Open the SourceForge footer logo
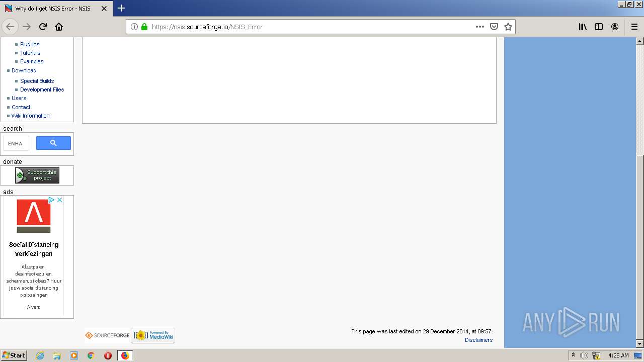Viewport: 644px width, 362px height. tap(107, 335)
